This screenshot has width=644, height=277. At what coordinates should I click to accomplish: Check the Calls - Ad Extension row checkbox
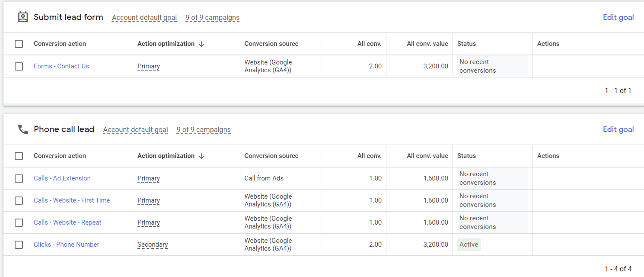tap(19, 178)
